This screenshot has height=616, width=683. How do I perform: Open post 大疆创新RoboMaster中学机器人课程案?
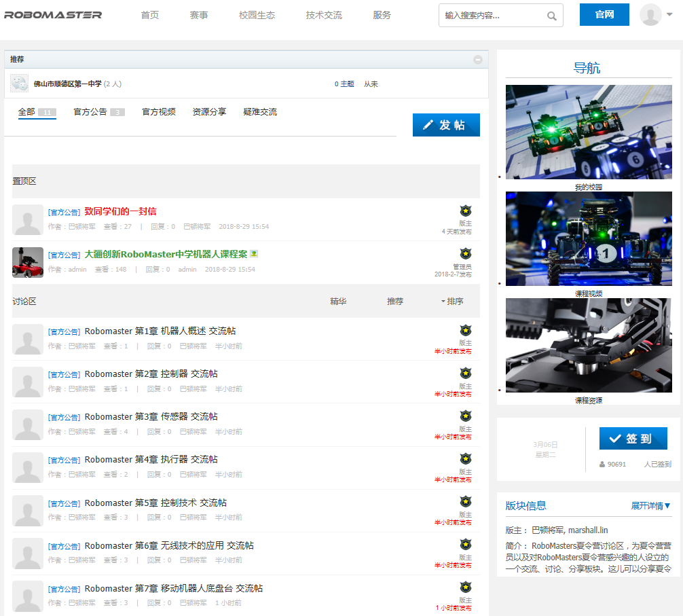point(166,254)
